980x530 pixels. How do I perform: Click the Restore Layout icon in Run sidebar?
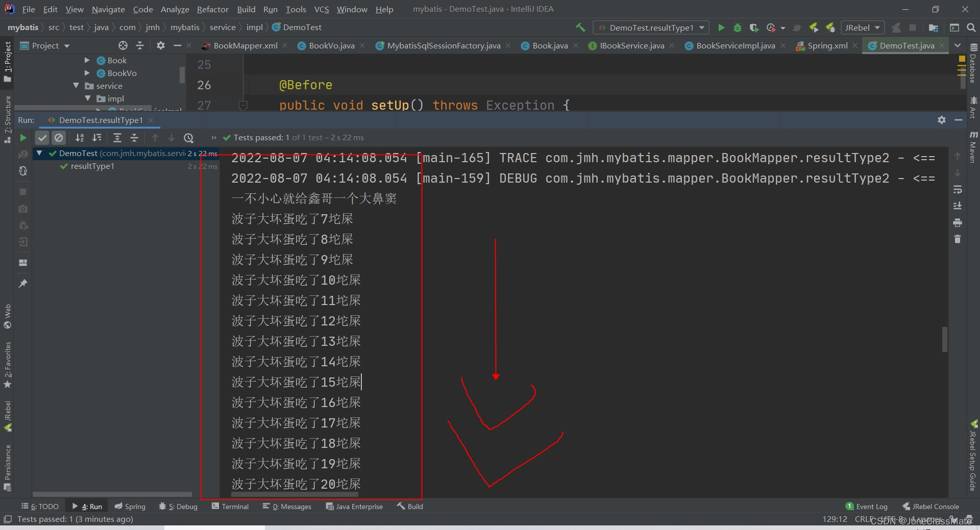pyautogui.click(x=23, y=263)
